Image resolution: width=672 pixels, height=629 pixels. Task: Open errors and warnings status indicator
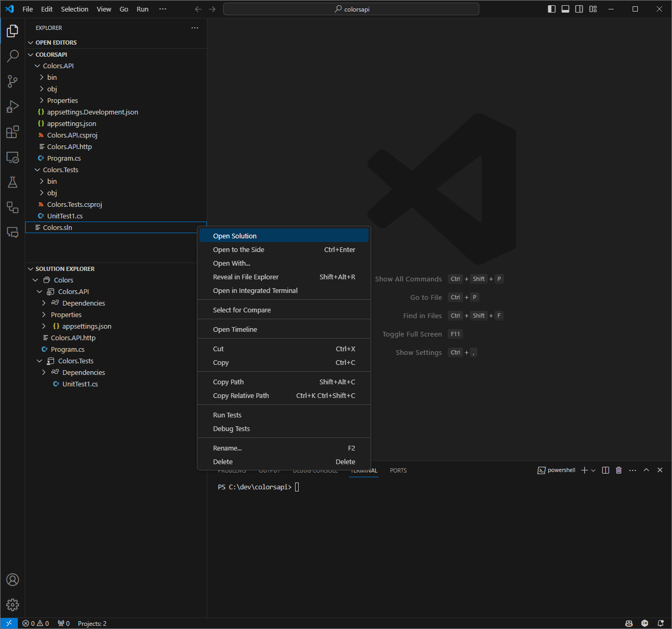pos(36,623)
